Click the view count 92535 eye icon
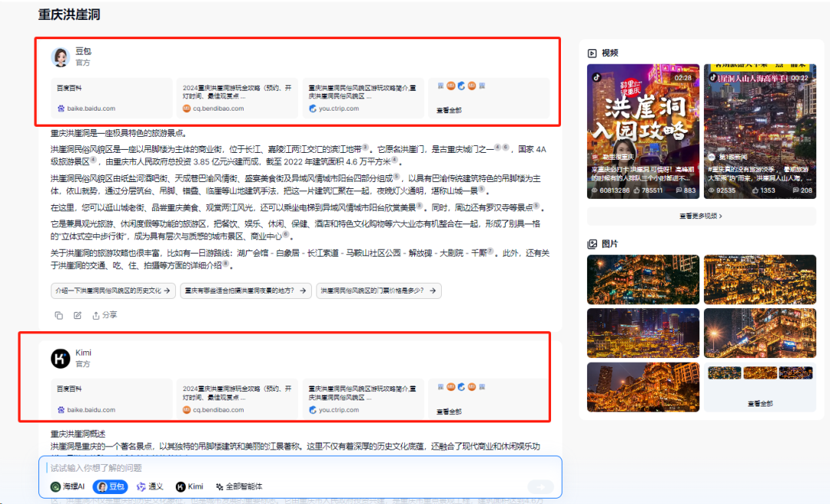Image resolution: width=830 pixels, height=504 pixels. click(x=712, y=191)
